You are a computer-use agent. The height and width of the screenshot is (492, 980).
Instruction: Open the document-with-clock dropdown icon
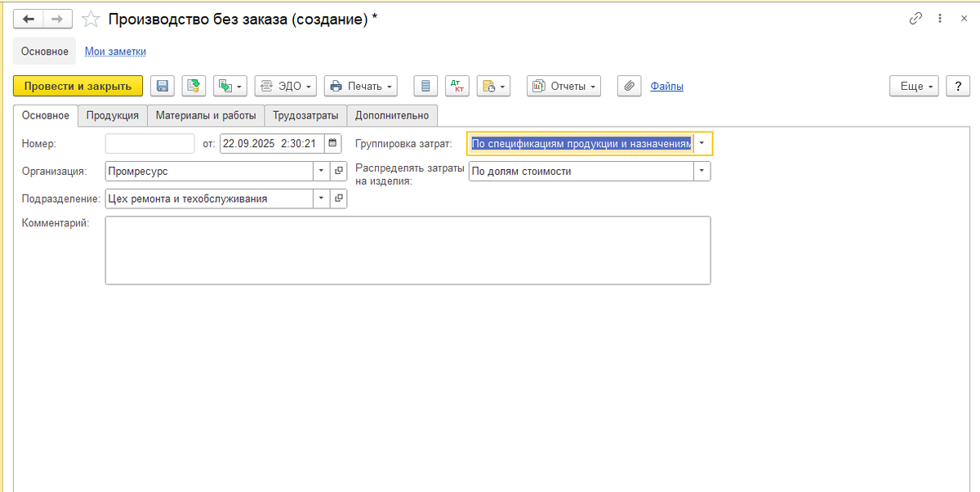pos(493,86)
